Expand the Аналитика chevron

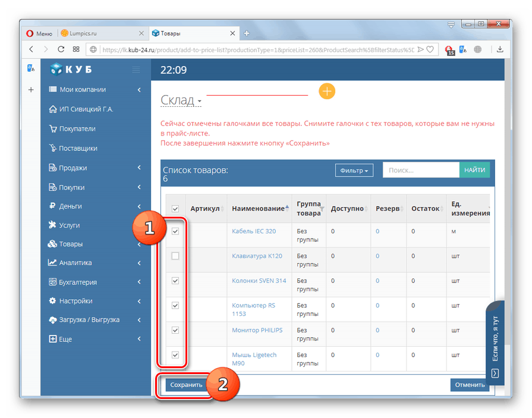[x=139, y=262]
